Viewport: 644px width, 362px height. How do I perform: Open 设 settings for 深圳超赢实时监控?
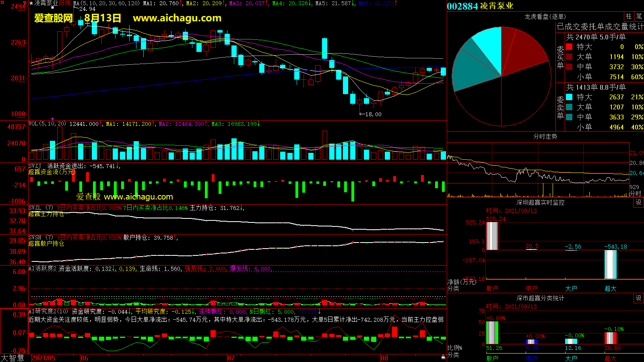pyautogui.click(x=639, y=202)
